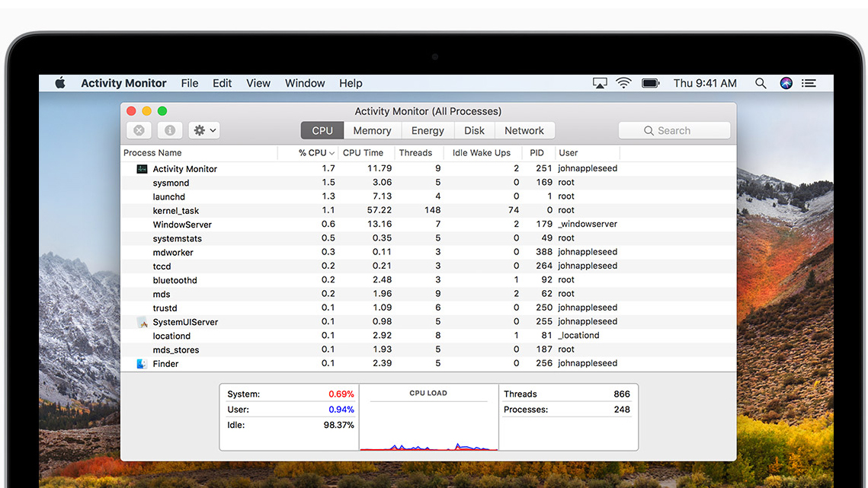
Task: Select the bluetoothd process row
Action: pos(428,280)
